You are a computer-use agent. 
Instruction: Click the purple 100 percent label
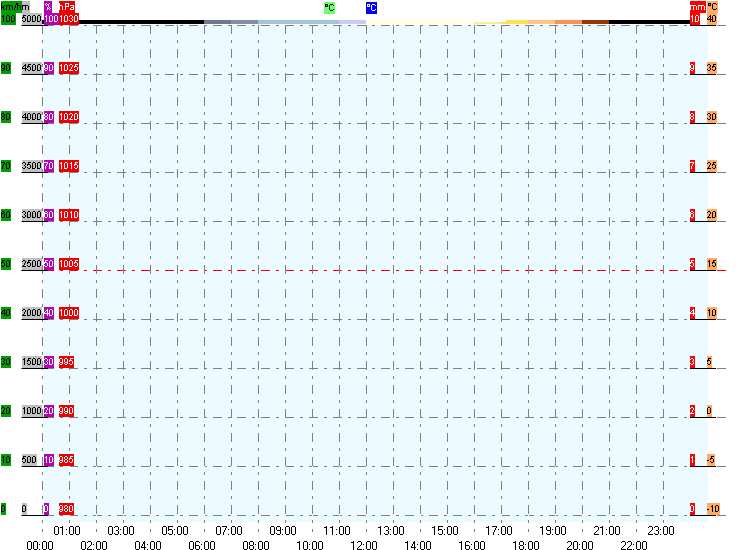[51, 19]
